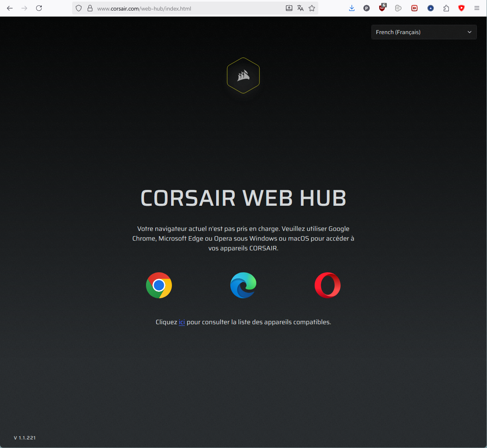Open the Firefox hamburger application menu
This screenshot has height=448, width=487.
pos(477,8)
